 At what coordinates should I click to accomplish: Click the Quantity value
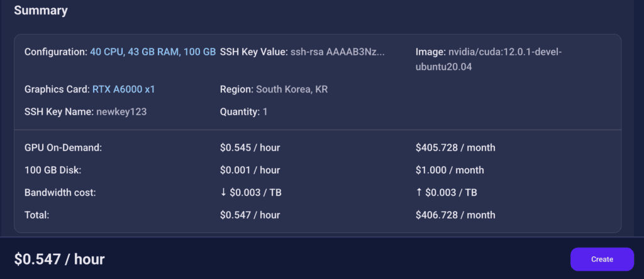coord(265,112)
